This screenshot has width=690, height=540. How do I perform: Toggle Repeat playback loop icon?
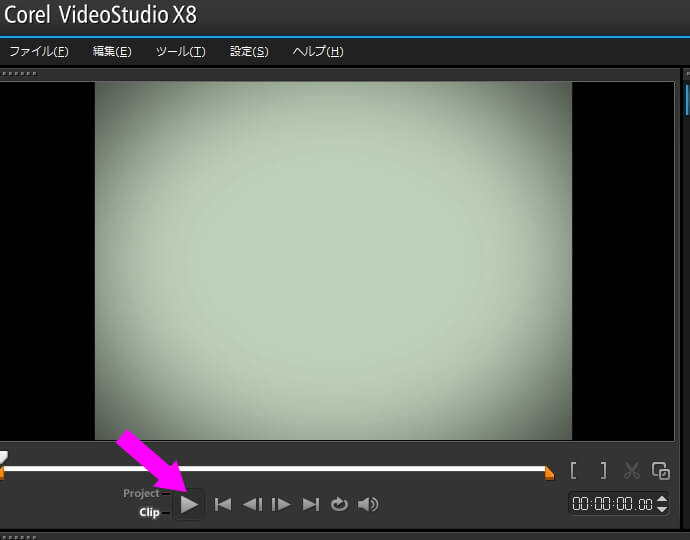[339, 504]
